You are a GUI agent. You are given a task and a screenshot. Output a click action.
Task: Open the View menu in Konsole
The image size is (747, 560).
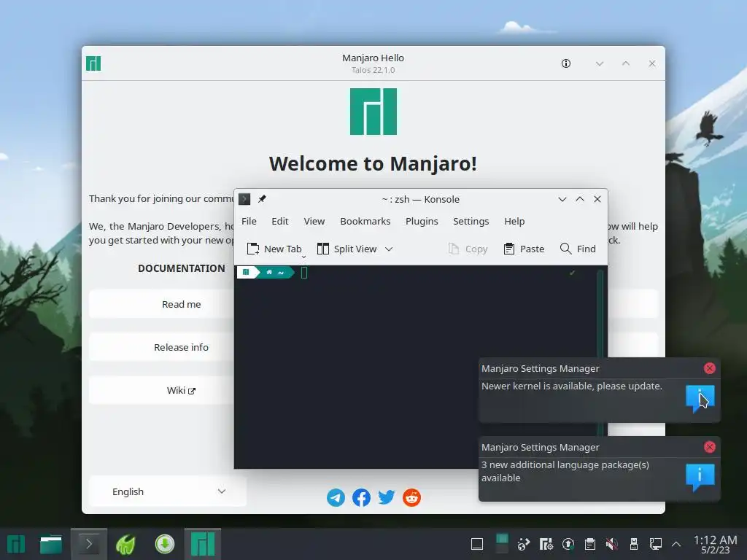coord(314,222)
